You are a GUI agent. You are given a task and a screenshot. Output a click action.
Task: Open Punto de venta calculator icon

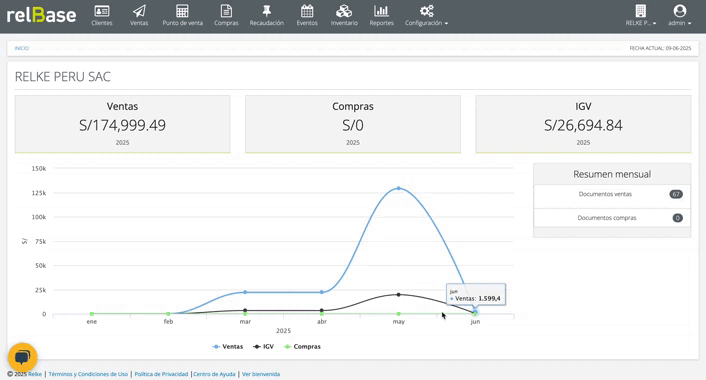182,11
